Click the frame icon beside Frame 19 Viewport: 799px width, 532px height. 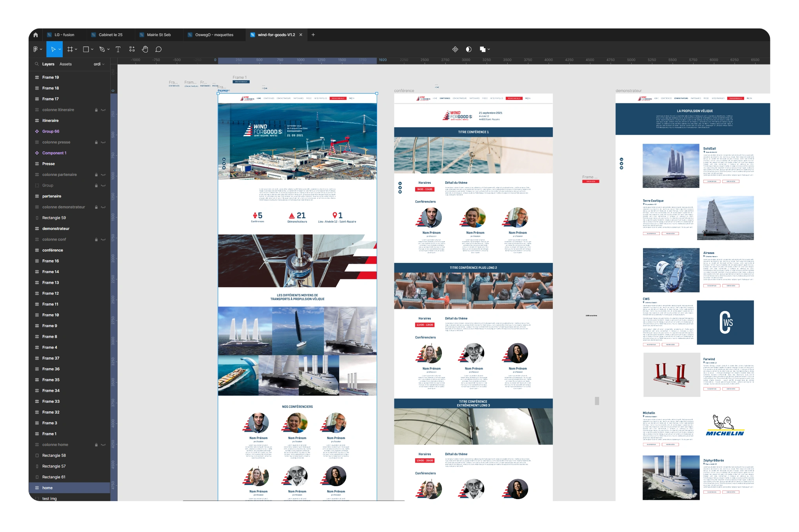(x=37, y=78)
